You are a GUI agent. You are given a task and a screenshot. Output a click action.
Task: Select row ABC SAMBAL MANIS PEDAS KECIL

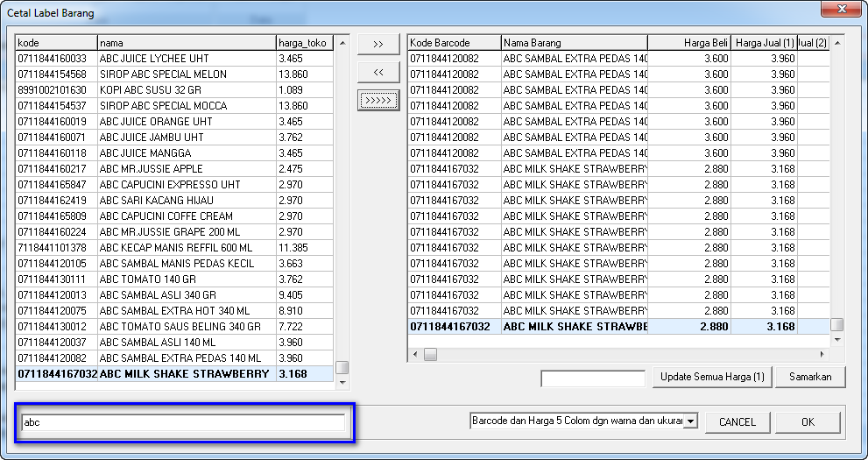click(175, 264)
